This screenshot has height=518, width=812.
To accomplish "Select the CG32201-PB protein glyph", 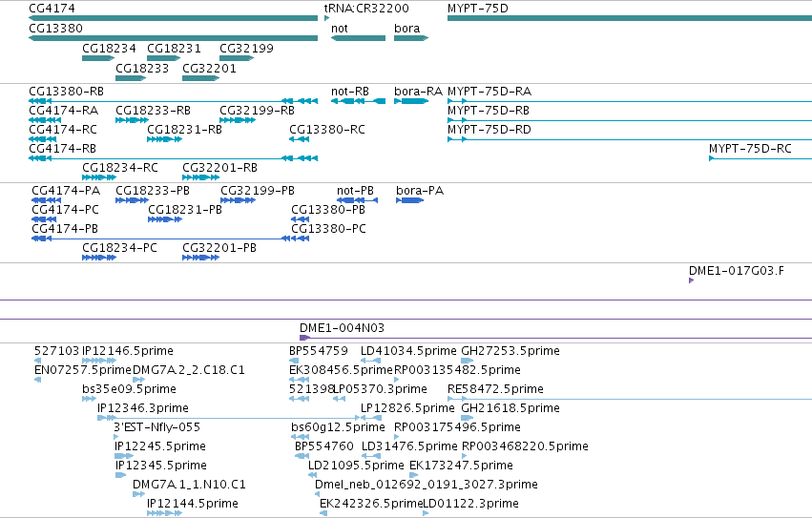I will point(201,258).
